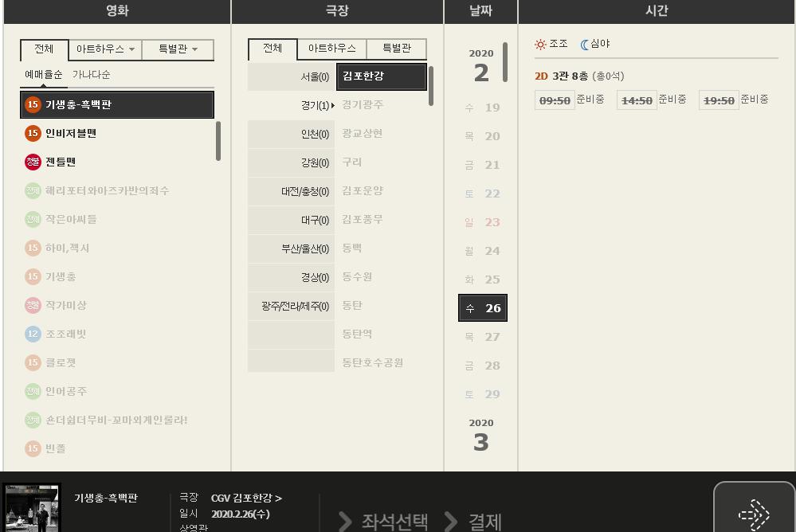Image resolution: width=796 pixels, height=532 pixels.
Task: Click the 청불 rating badge beside 젠틀맨
Action: point(33,162)
